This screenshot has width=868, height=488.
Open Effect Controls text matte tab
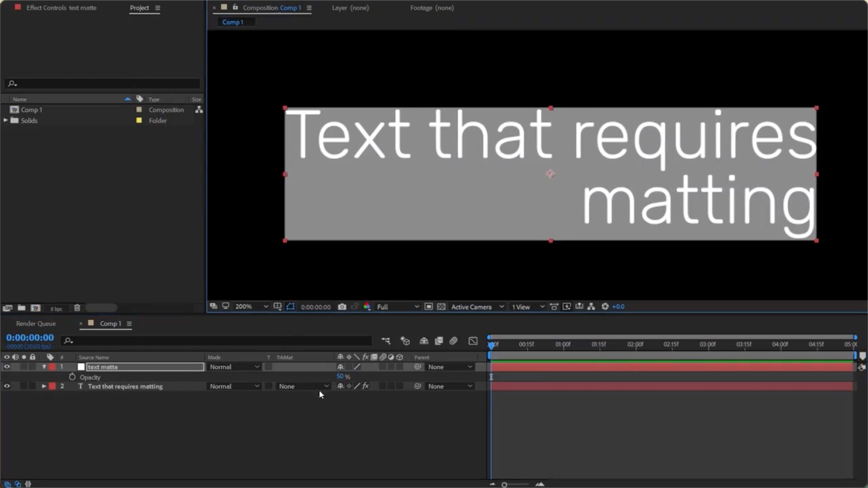click(x=61, y=8)
